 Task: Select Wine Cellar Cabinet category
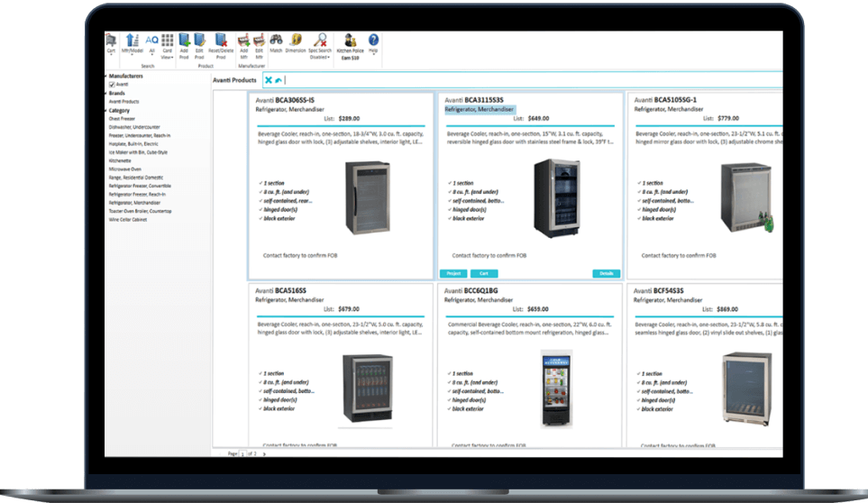click(128, 220)
